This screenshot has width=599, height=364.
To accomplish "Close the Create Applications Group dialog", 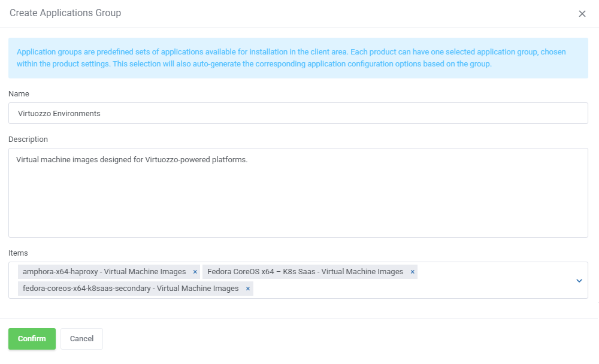I will click(582, 14).
